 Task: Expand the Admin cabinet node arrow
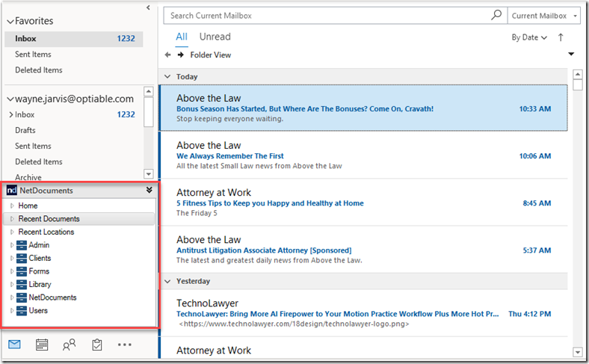[x=12, y=245]
